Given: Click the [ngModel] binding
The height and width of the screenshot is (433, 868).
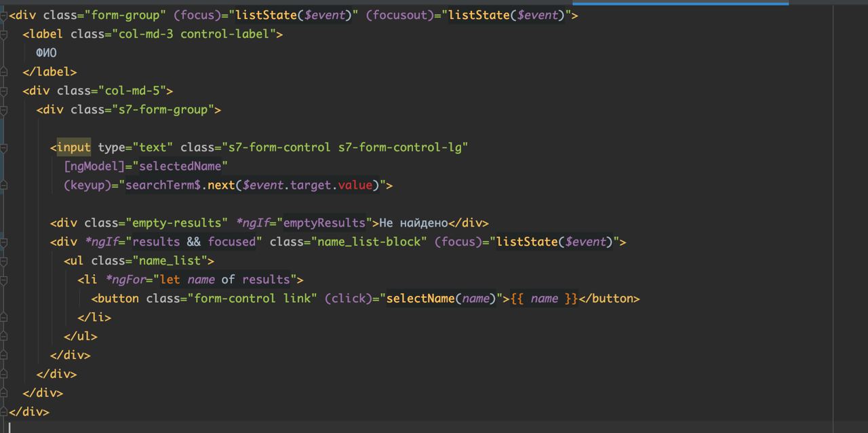Looking at the screenshot, I should coord(94,166).
